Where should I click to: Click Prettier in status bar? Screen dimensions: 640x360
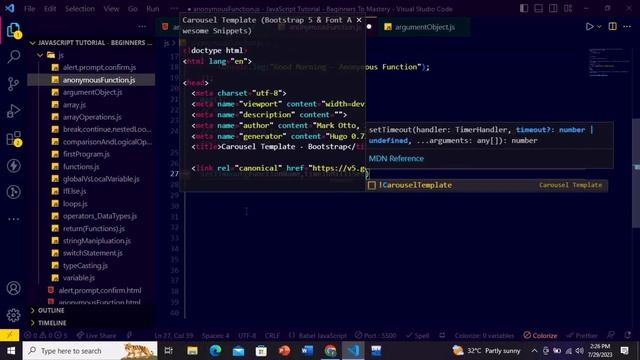click(582, 335)
